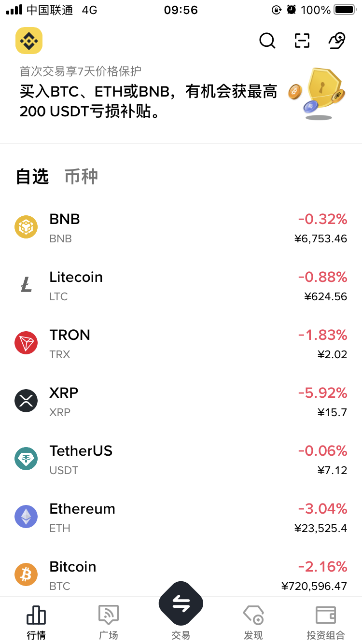The image size is (362, 644).
Task: Open the 广场 bottom tab
Action: (x=109, y=622)
